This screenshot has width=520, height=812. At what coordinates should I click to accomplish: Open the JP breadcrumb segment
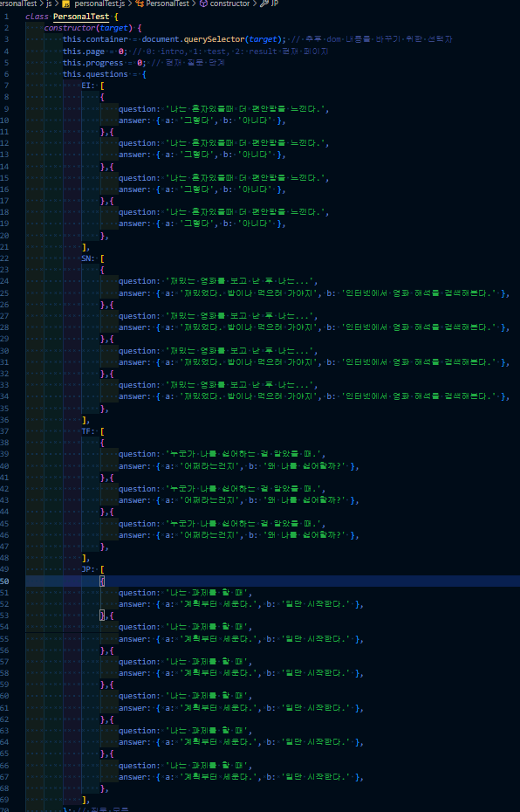(274, 3)
